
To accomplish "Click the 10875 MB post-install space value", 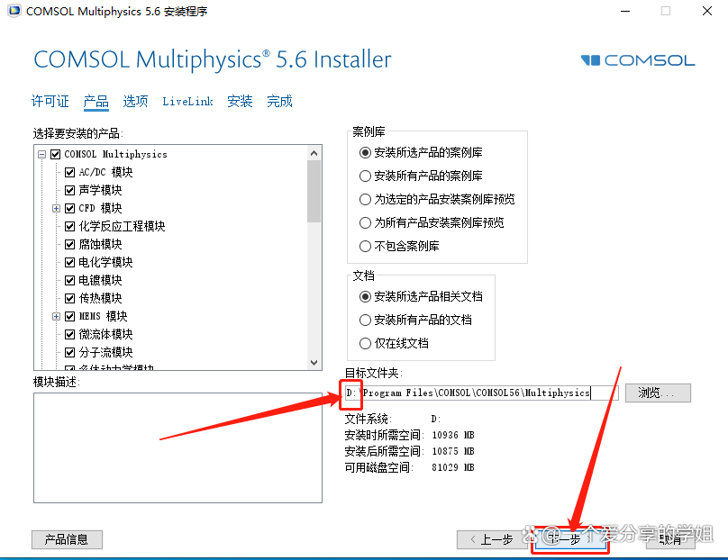I will pyautogui.click(x=453, y=451).
